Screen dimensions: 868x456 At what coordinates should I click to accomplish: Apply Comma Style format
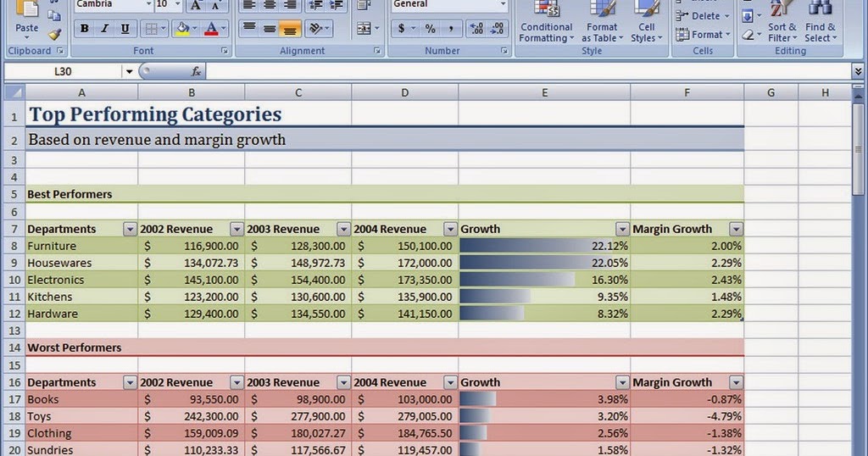click(x=451, y=28)
